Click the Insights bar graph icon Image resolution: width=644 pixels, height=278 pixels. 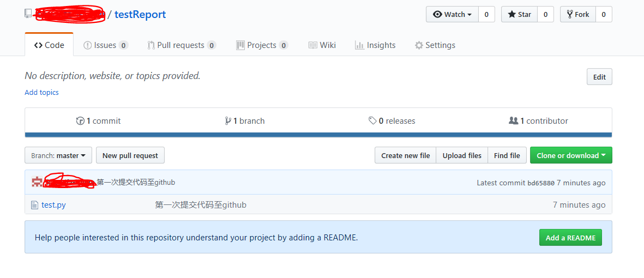tap(359, 45)
